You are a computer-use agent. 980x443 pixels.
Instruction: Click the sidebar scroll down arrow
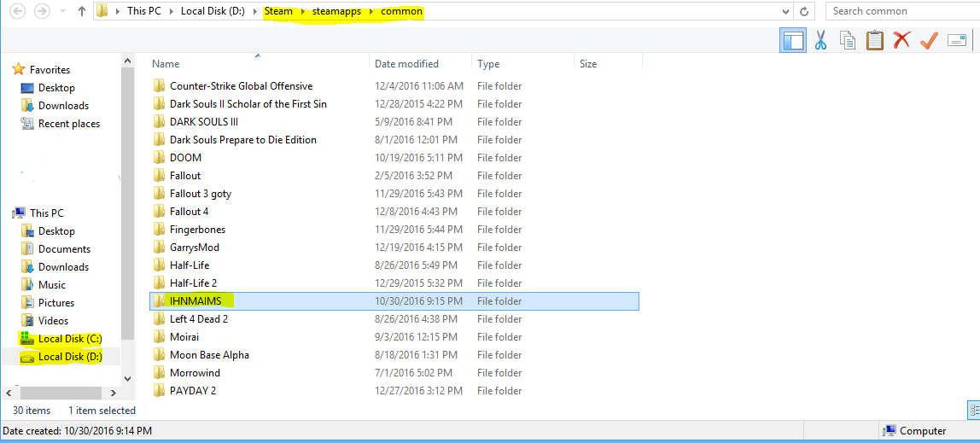point(127,379)
